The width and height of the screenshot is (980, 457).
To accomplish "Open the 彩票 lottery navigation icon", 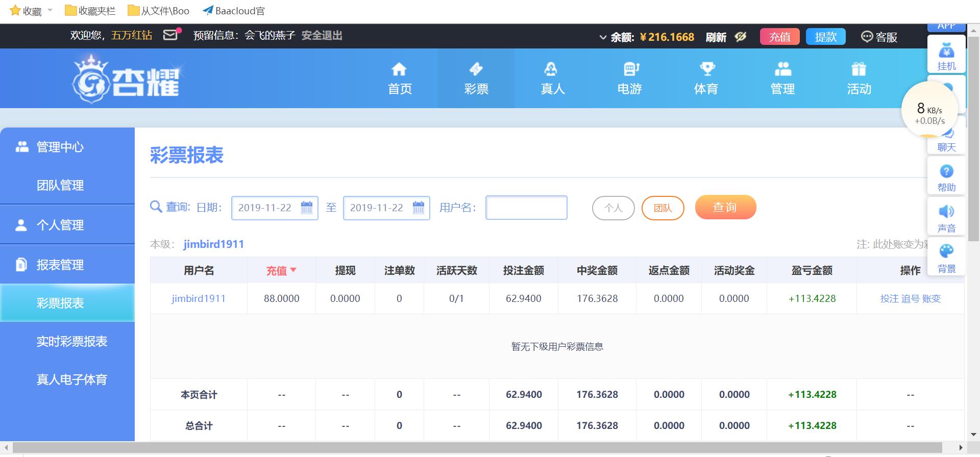I will [x=476, y=69].
